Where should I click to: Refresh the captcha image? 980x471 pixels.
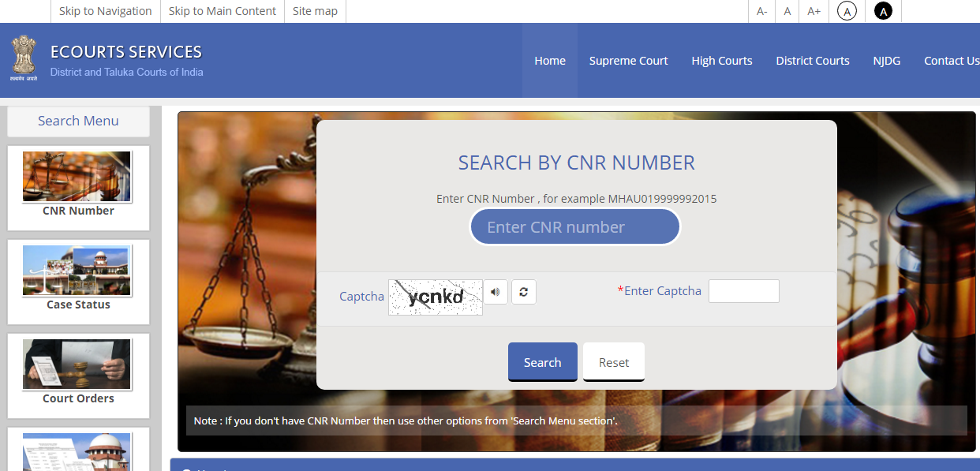[524, 292]
